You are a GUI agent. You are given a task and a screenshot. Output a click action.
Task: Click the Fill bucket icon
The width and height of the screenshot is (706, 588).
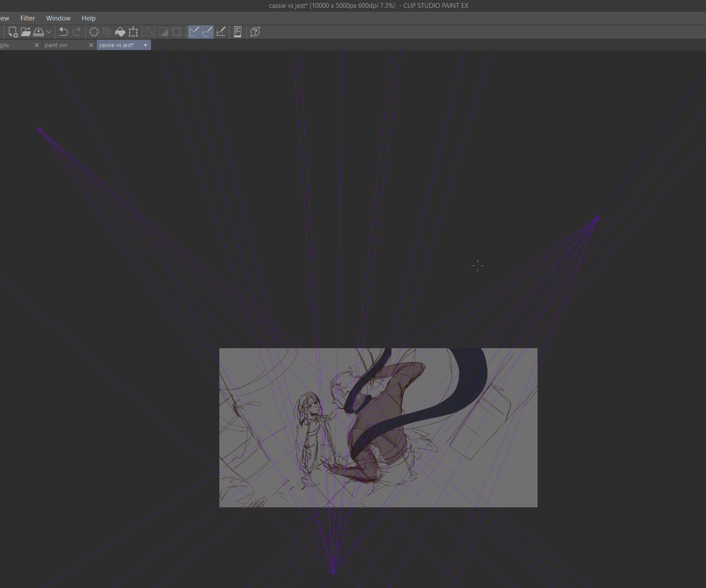tap(120, 32)
